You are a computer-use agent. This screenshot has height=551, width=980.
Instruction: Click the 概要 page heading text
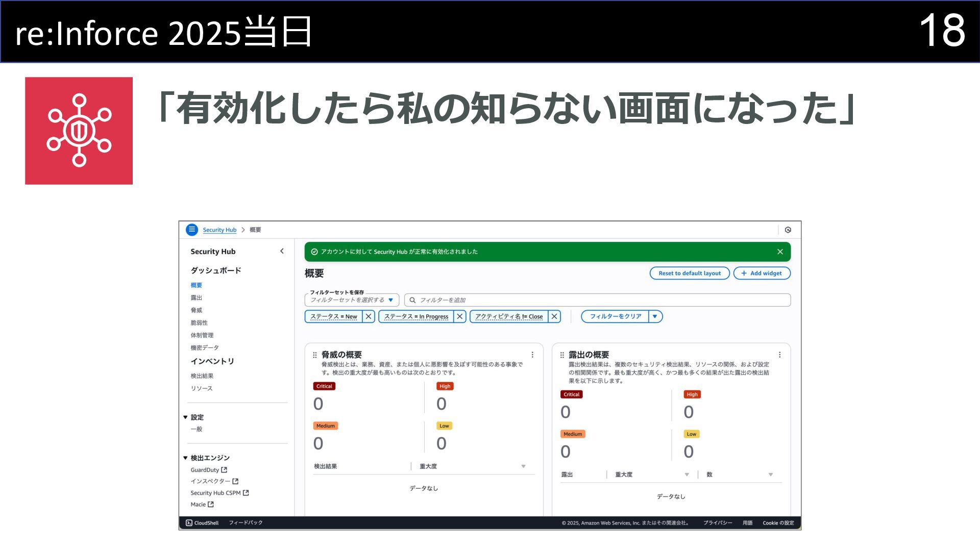tap(314, 273)
